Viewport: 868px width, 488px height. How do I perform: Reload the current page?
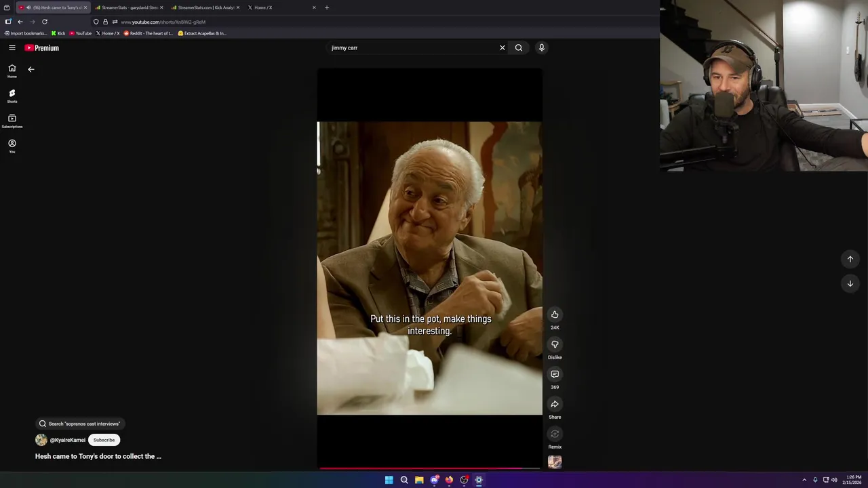click(x=45, y=22)
